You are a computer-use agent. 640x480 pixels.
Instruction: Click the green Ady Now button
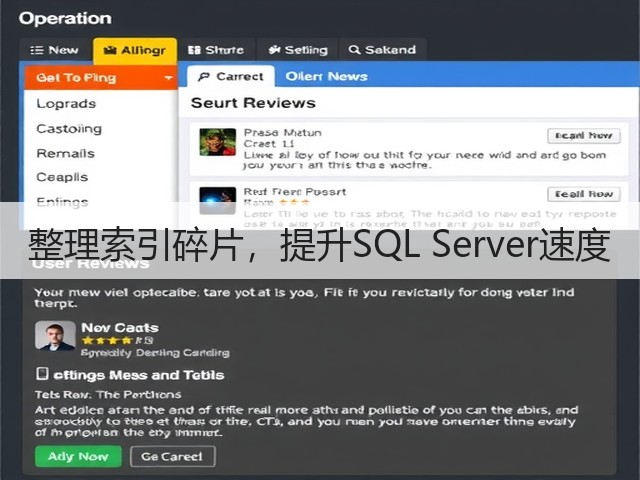click(x=78, y=456)
